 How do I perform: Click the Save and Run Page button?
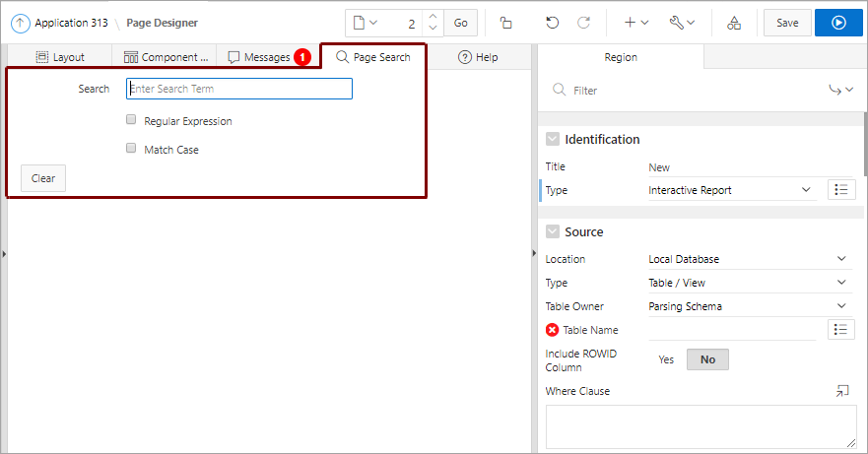[x=838, y=23]
